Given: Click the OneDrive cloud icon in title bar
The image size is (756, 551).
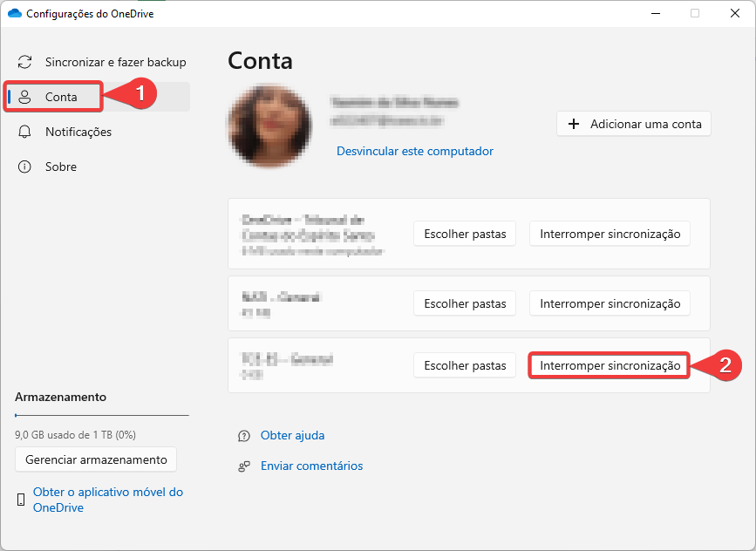Looking at the screenshot, I should 15,13.
